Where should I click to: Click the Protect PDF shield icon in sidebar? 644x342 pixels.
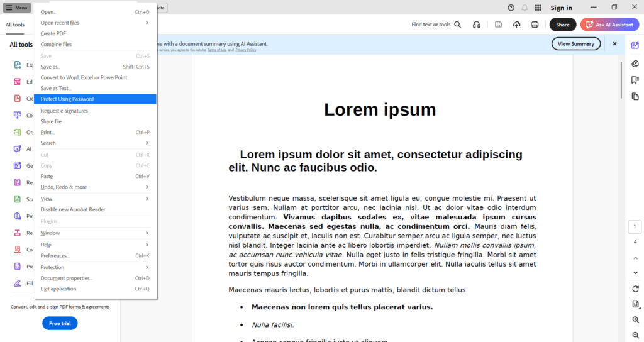[17, 216]
